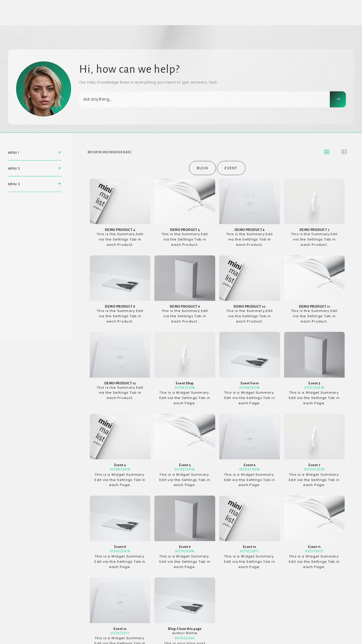Open the DEMO PRODUCT 4 title link
Screen dimensions: 362x644
click(x=120, y=230)
